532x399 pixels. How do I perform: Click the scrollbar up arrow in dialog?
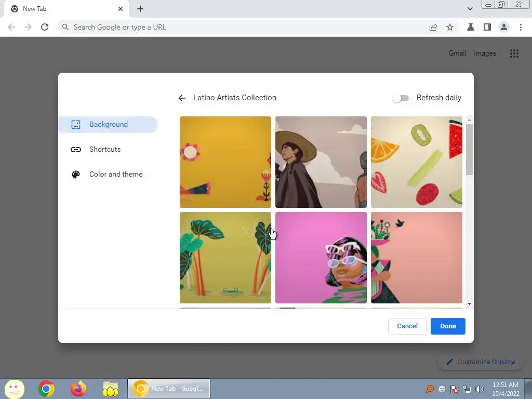coord(469,120)
